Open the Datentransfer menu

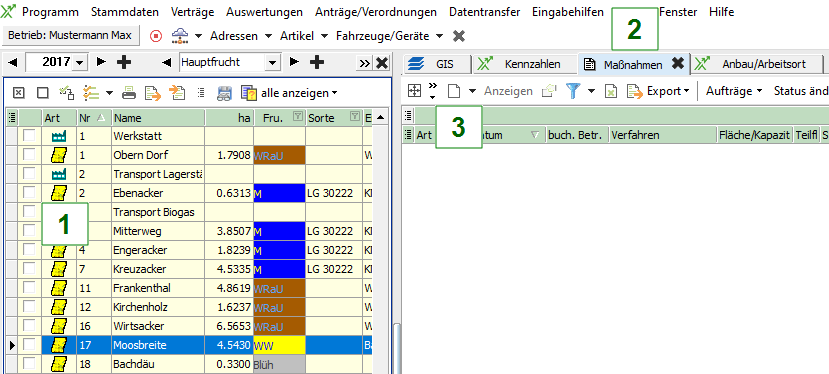(x=484, y=12)
